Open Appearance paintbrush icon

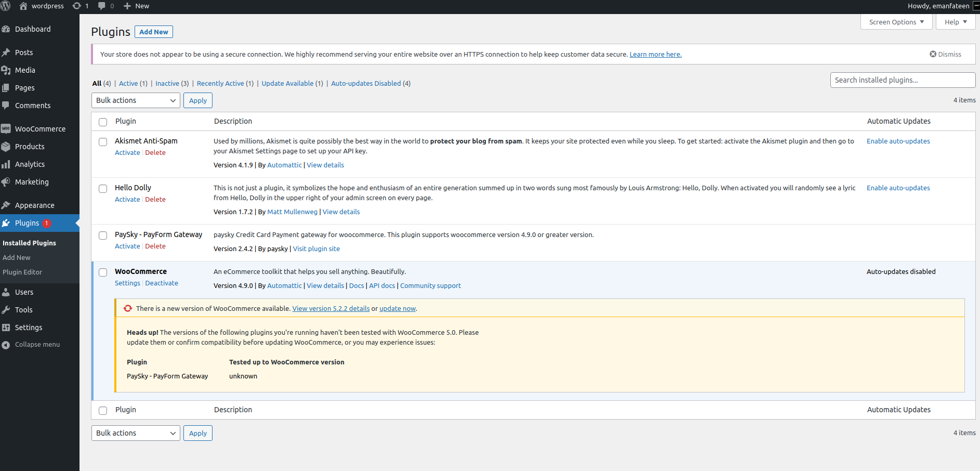6,205
